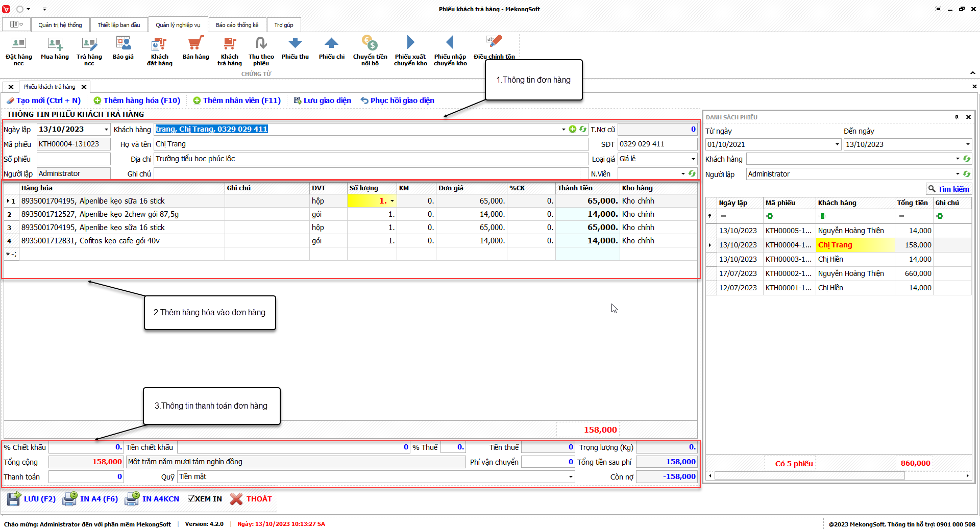Pin the Danh sách phiếu panel
Screen dimensions: 980x529
pyautogui.click(x=957, y=117)
